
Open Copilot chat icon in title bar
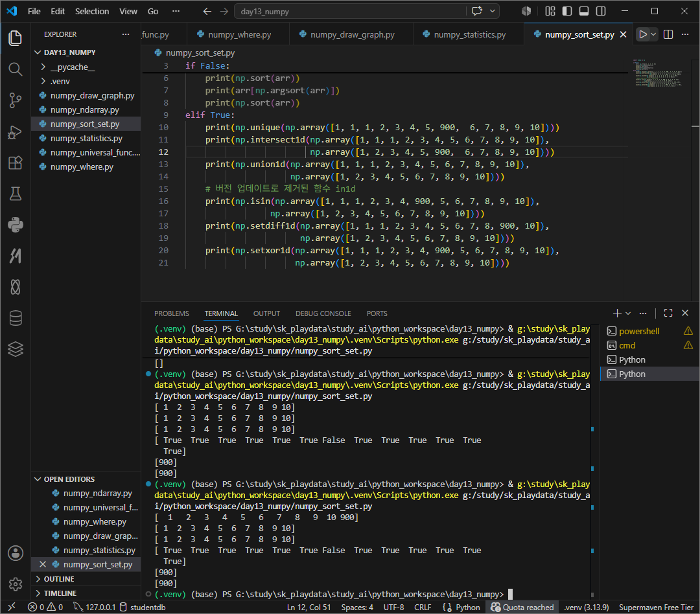477,11
